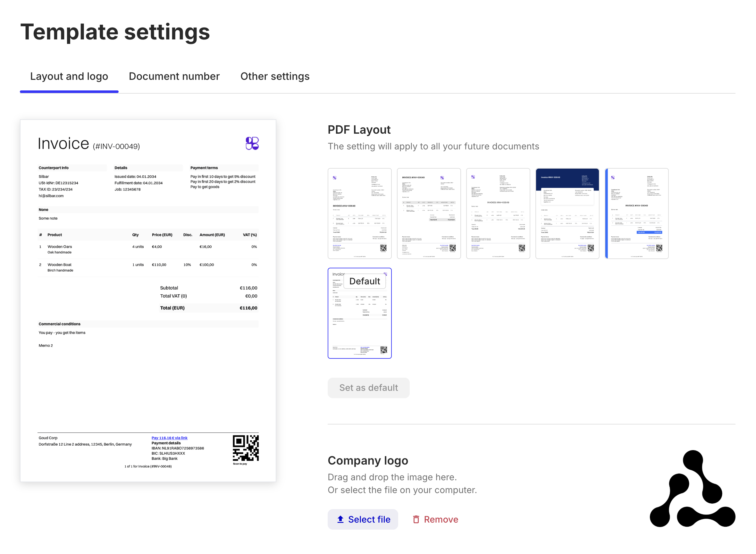Image resolution: width=756 pixels, height=554 pixels.
Task: Click the upload arrow icon in Select file
Action: tap(340, 519)
